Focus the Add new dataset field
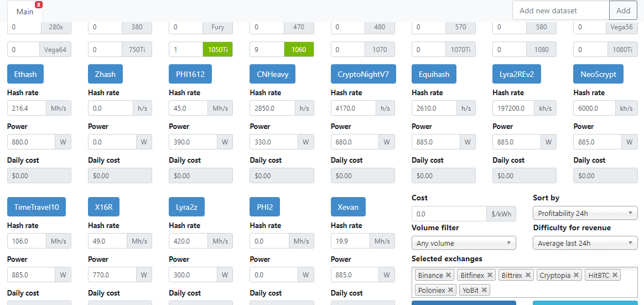 (x=560, y=11)
